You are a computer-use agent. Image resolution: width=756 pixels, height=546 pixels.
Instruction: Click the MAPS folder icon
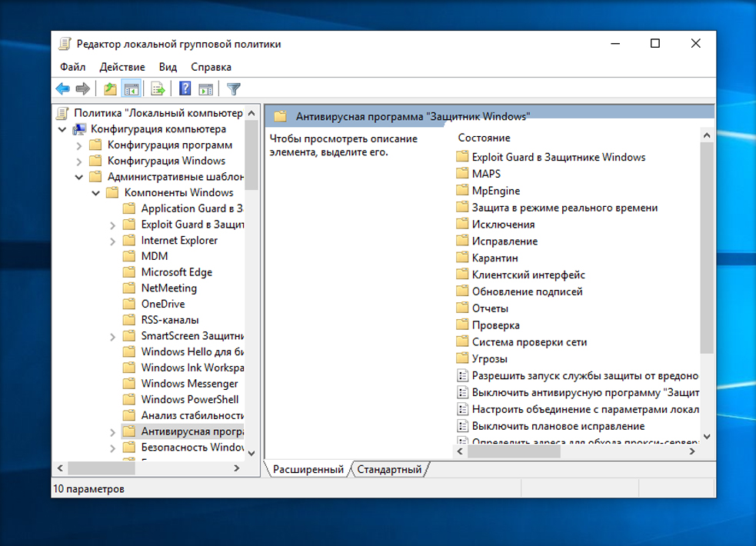(462, 174)
